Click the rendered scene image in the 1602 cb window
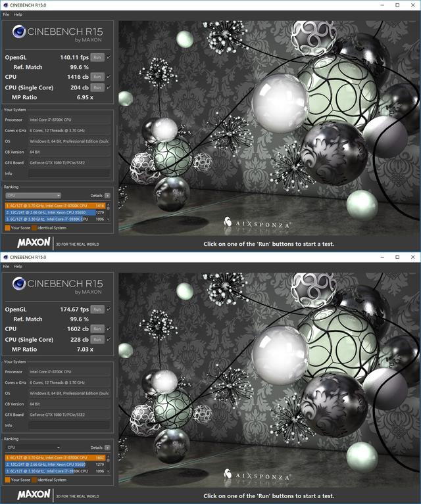 tap(269, 380)
